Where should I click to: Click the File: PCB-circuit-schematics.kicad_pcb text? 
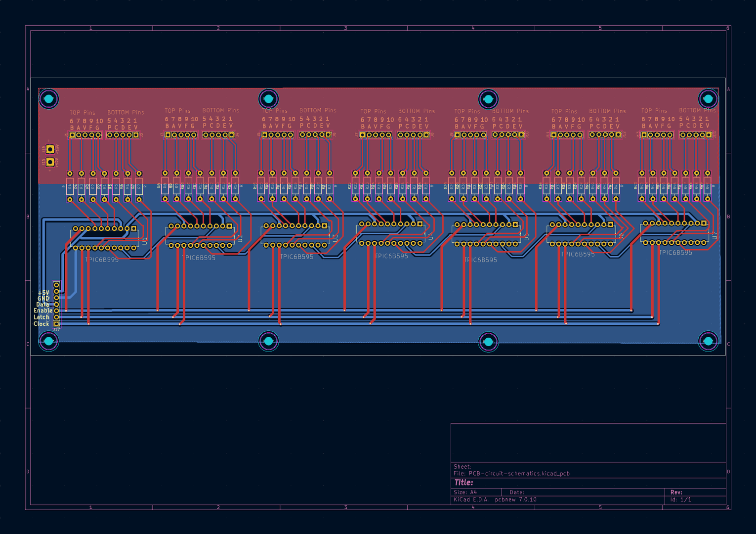point(511,473)
